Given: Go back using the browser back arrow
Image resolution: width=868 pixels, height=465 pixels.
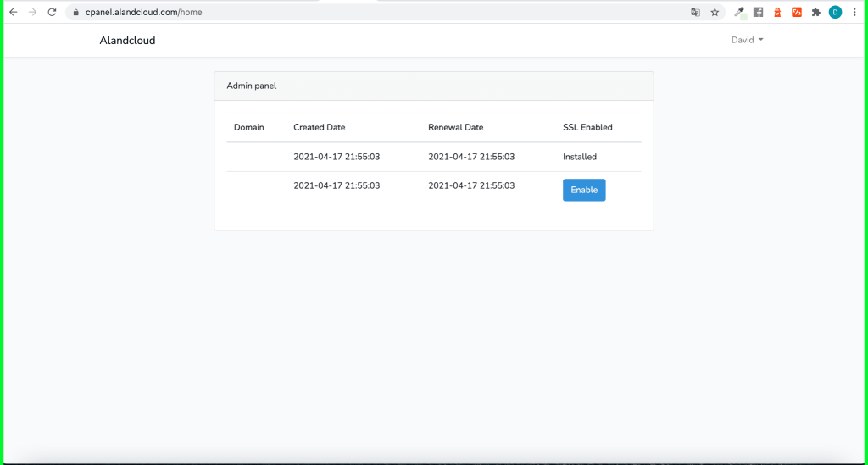Looking at the screenshot, I should pyautogui.click(x=14, y=12).
